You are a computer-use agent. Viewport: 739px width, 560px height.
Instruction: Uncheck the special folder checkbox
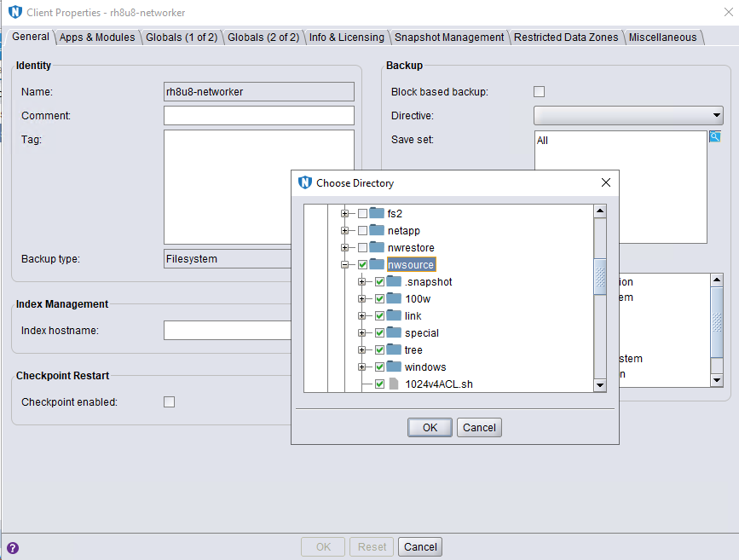(x=379, y=332)
